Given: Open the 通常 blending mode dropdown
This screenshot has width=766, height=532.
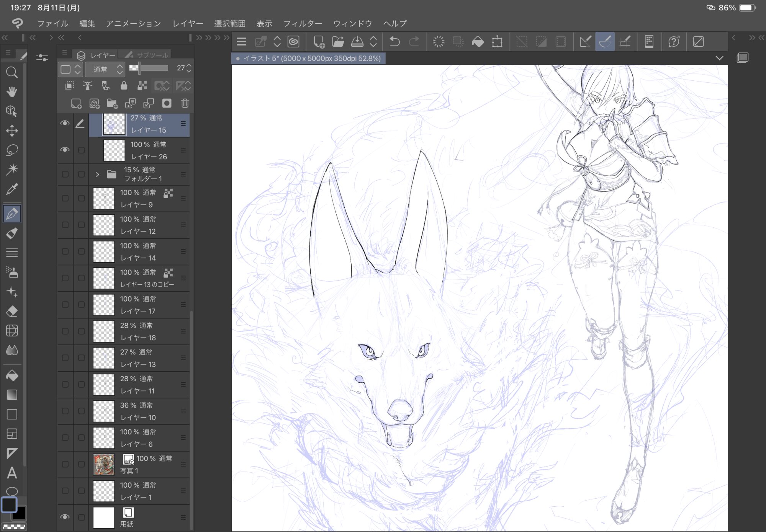Looking at the screenshot, I should pyautogui.click(x=105, y=69).
